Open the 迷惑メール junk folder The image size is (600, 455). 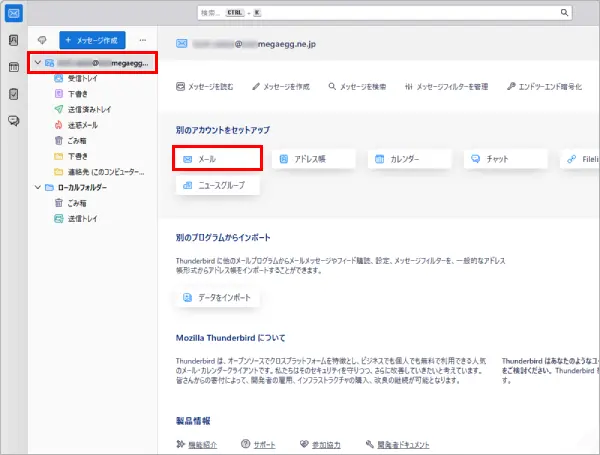pos(83,125)
